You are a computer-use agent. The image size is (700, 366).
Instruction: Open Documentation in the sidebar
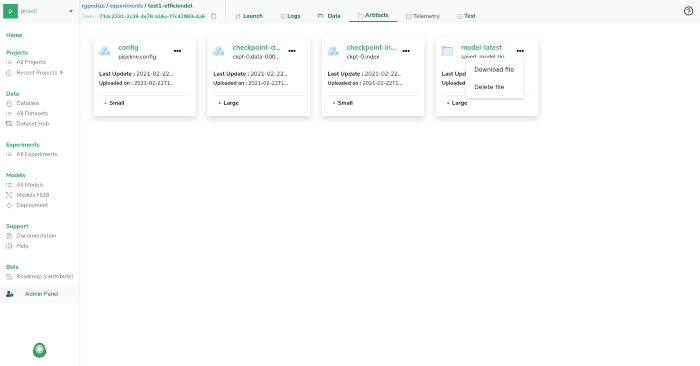(36, 236)
